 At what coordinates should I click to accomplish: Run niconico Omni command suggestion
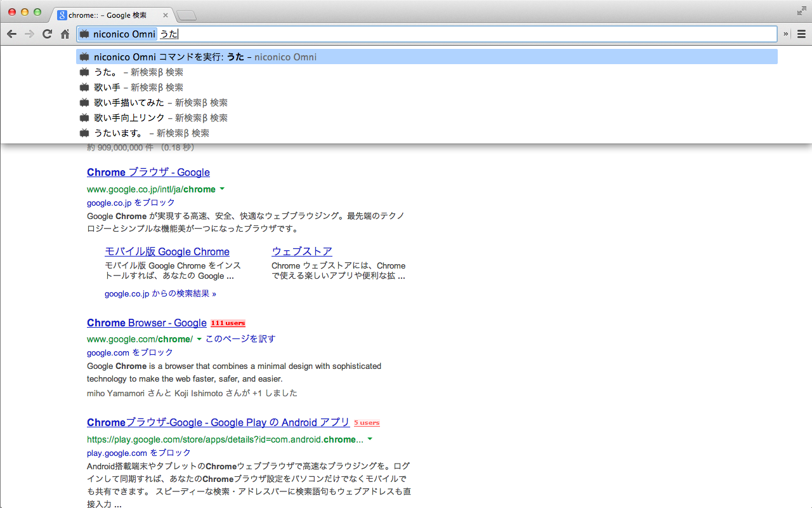point(427,57)
